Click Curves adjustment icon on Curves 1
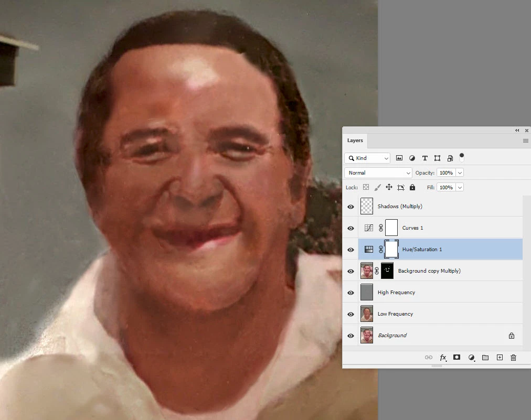The image size is (531, 420). coord(369,228)
